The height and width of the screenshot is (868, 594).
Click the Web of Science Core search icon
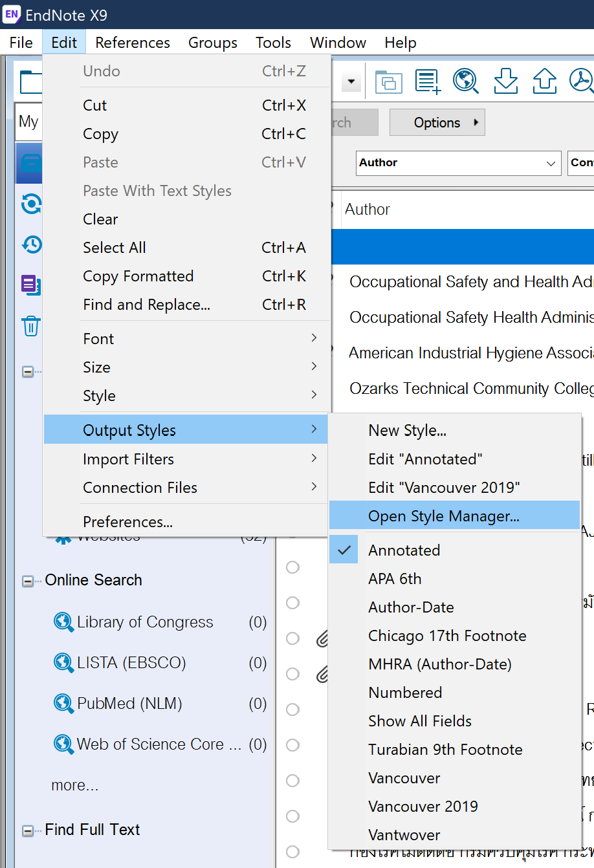coord(63,744)
